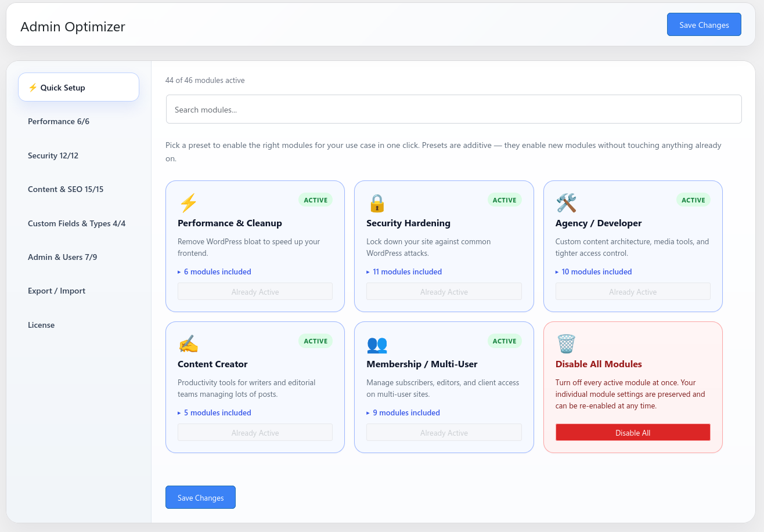The image size is (764, 532).
Task: Click Already Active under Security Hardening
Action: coord(444,291)
